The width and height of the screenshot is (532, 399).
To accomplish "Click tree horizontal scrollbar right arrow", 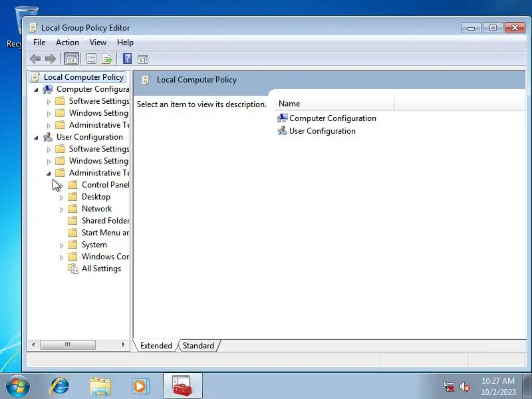I will 123,345.
